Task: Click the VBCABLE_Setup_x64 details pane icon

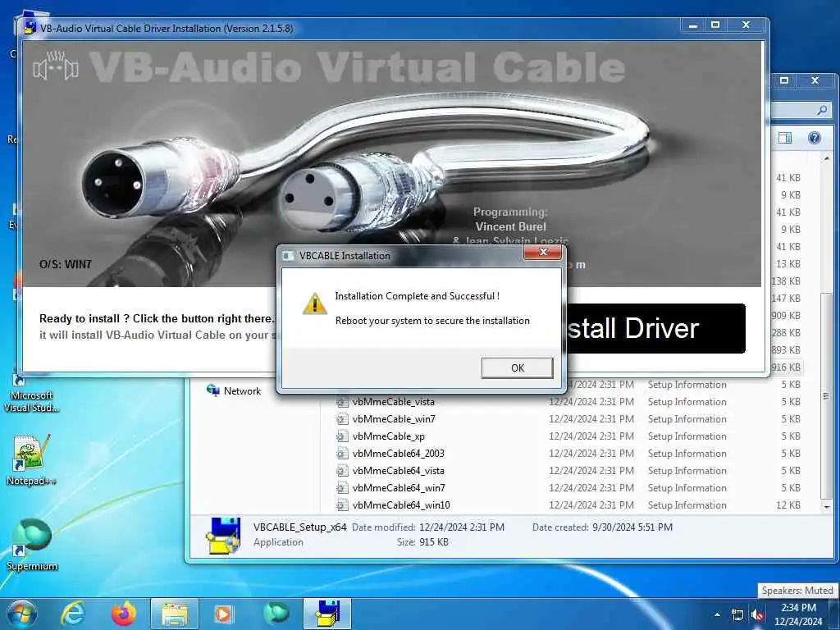Action: [224, 535]
